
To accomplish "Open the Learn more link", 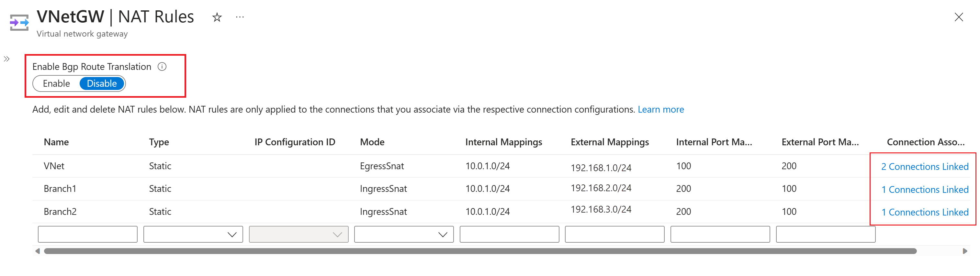I will point(660,109).
